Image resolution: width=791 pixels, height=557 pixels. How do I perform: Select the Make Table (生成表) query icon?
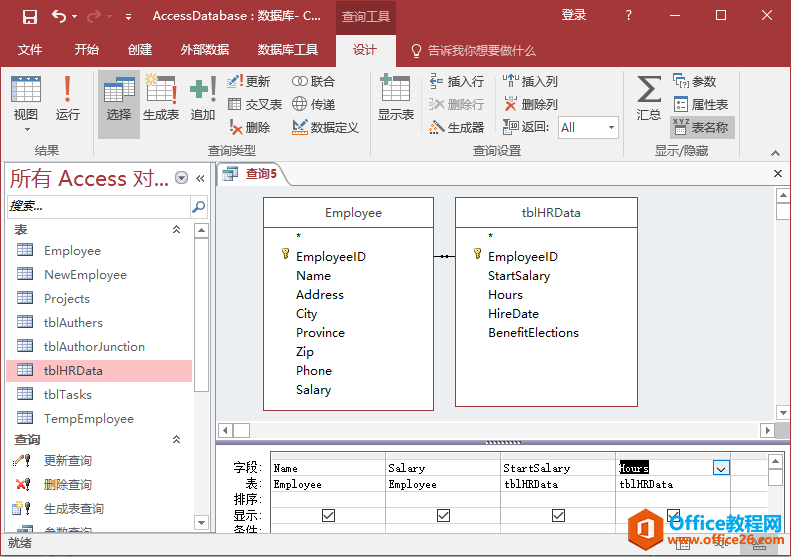pyautogui.click(x=160, y=97)
